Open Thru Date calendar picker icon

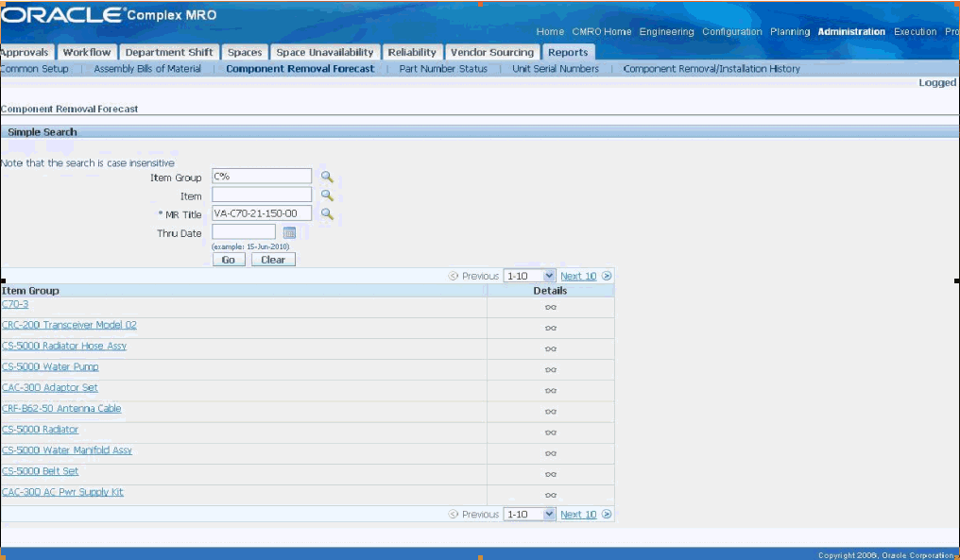click(x=289, y=232)
